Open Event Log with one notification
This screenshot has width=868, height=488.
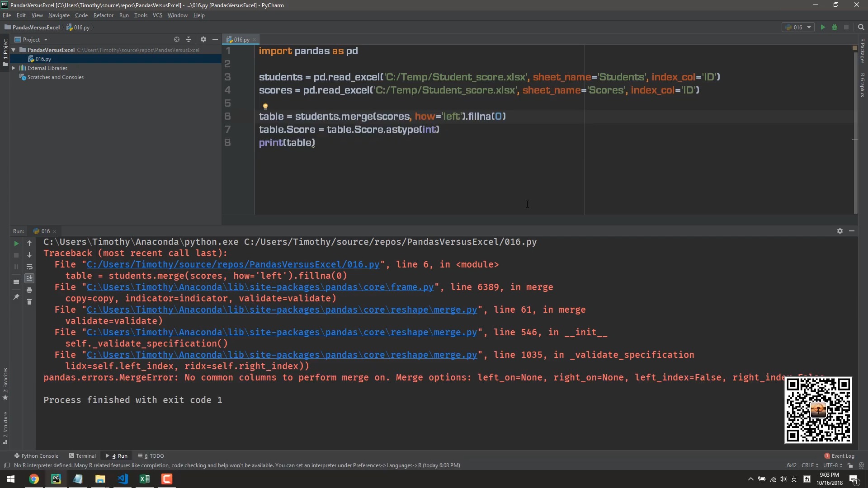tap(839, 456)
